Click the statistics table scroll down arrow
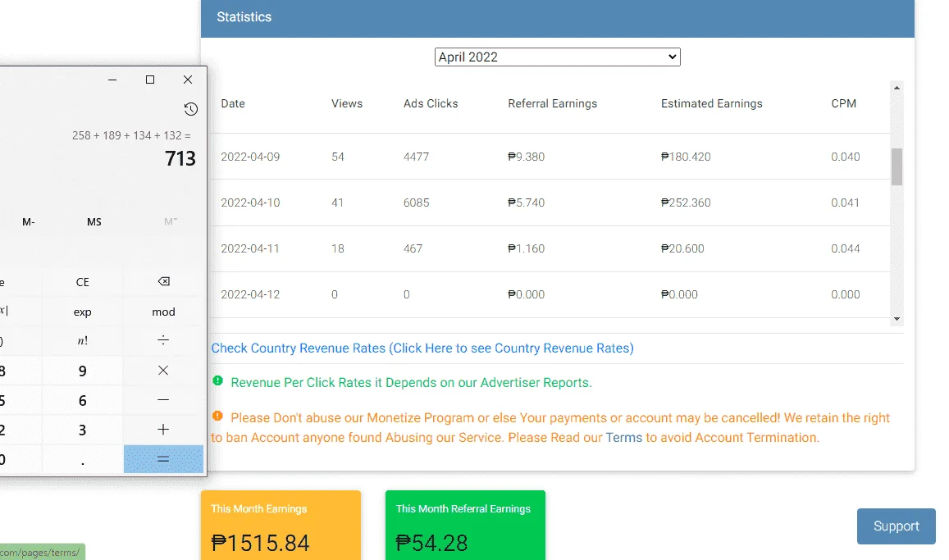The width and height of the screenshot is (949, 560). tap(897, 319)
